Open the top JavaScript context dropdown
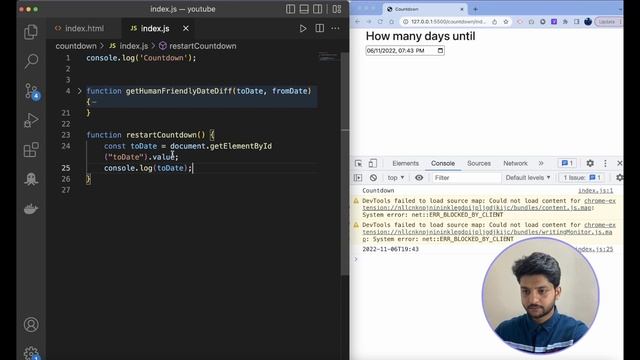 tap(396, 178)
